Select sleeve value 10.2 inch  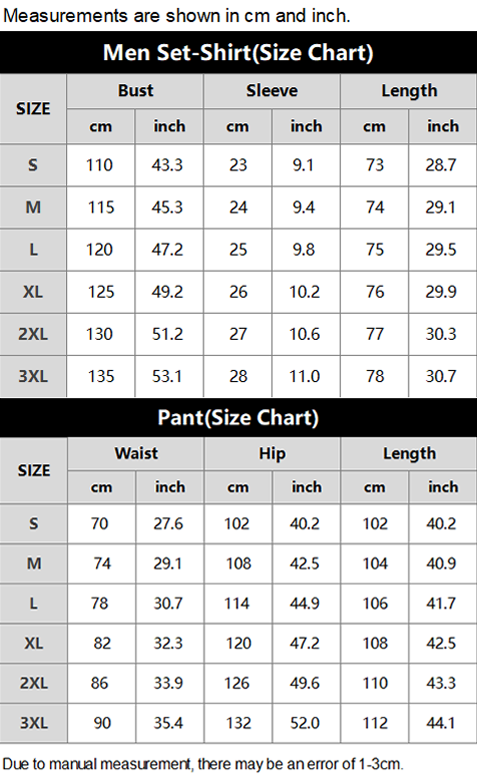[306, 292]
